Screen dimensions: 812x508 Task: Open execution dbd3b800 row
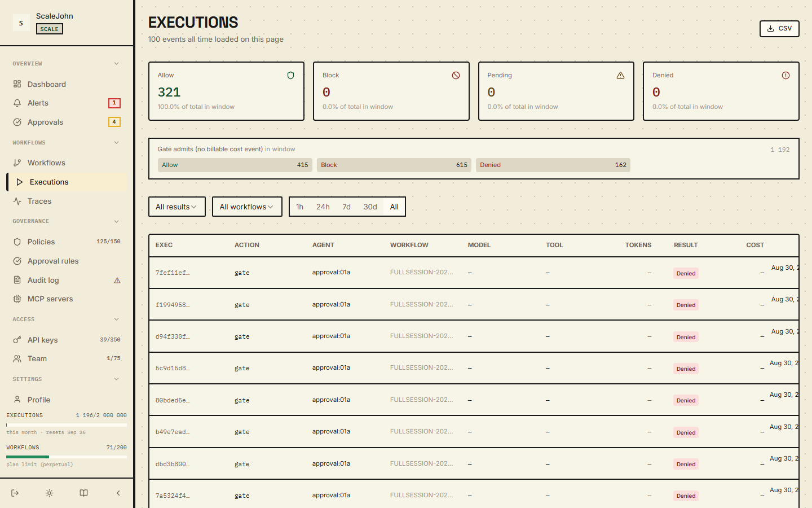point(474,464)
